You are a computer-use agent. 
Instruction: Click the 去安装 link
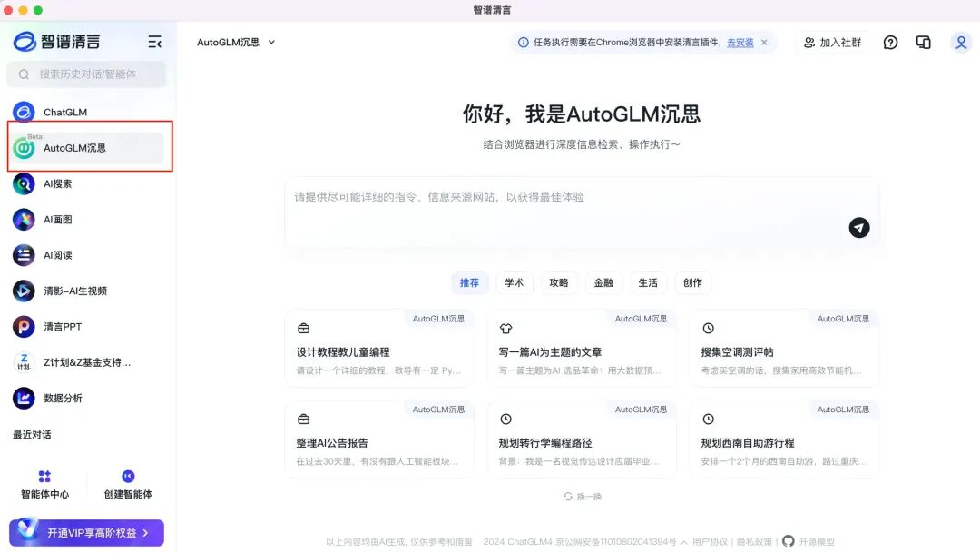click(740, 43)
